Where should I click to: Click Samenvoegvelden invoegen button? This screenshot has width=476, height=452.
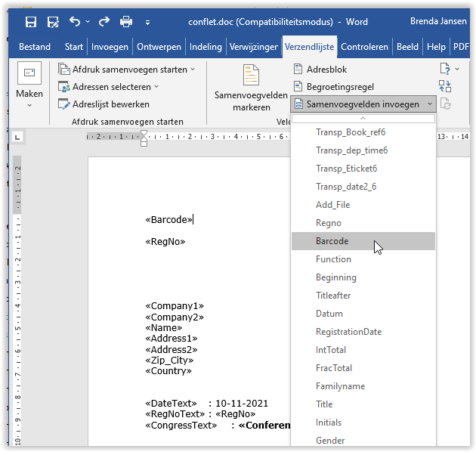point(357,104)
